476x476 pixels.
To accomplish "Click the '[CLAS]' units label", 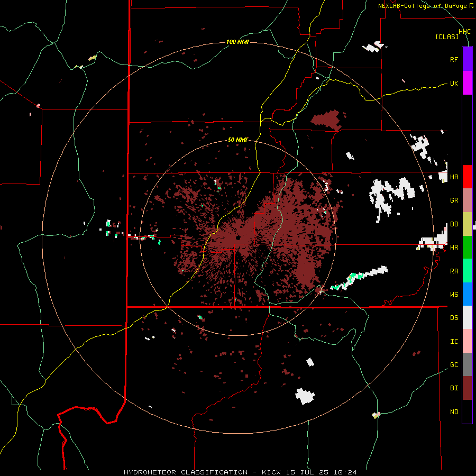I will tap(447, 36).
